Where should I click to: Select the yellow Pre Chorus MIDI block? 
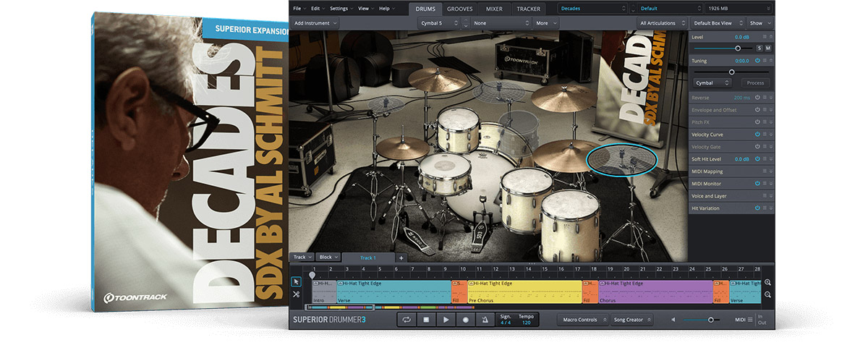524,292
